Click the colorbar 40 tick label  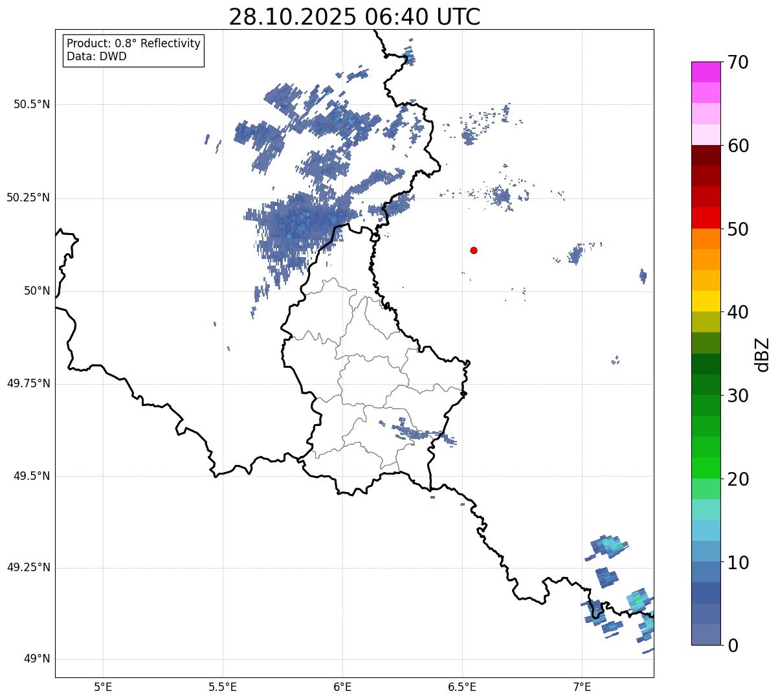[738, 312]
